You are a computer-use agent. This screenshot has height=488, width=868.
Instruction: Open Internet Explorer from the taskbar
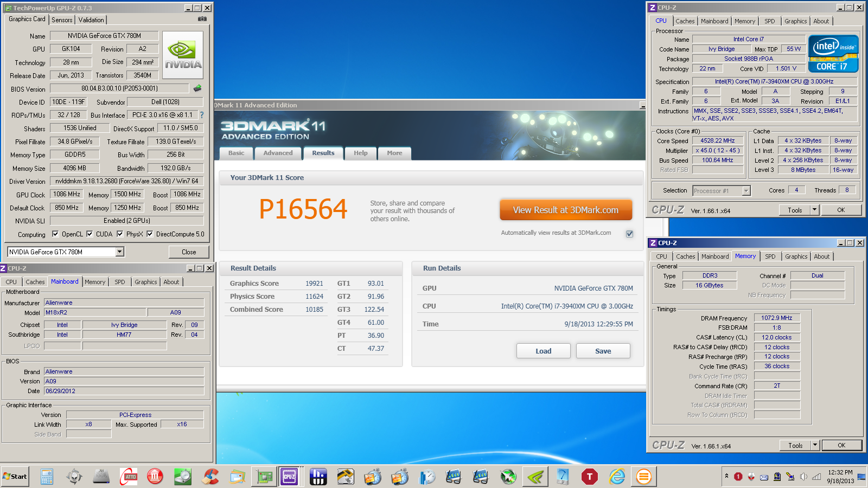tap(617, 477)
